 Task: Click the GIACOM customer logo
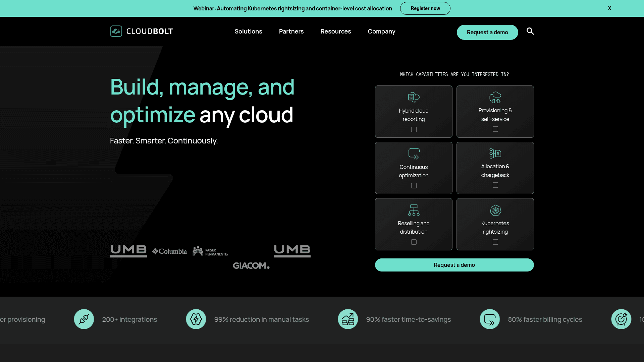pyautogui.click(x=251, y=265)
